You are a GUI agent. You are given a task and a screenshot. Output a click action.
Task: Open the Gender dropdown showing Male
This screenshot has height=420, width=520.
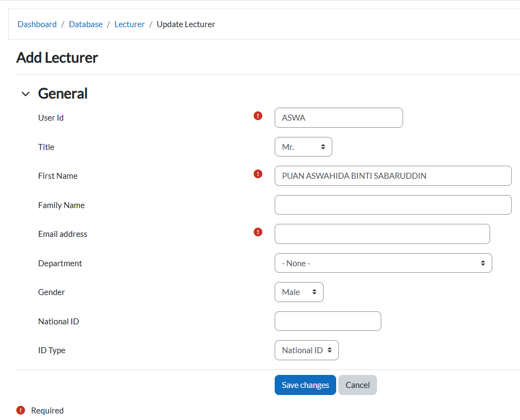[299, 292]
